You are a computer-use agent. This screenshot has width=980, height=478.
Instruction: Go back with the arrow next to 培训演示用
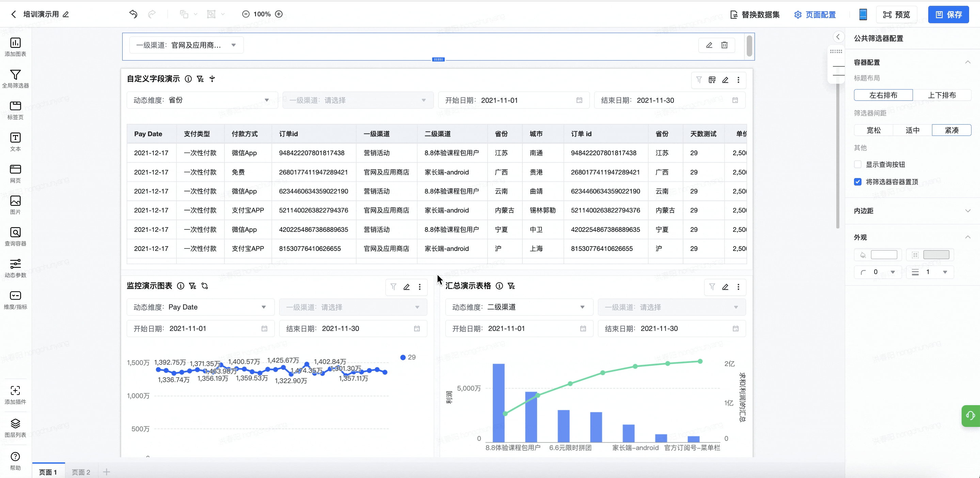(14, 14)
